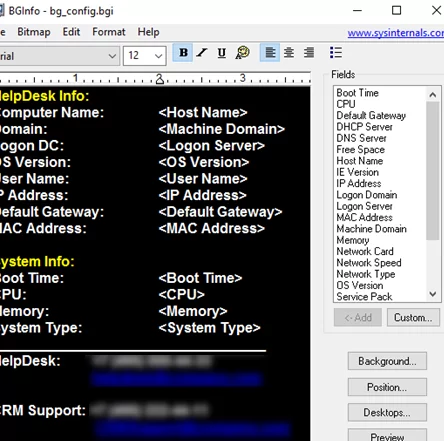Select Host Name in Fields list
This screenshot has height=441, width=444.
pyautogui.click(x=360, y=161)
